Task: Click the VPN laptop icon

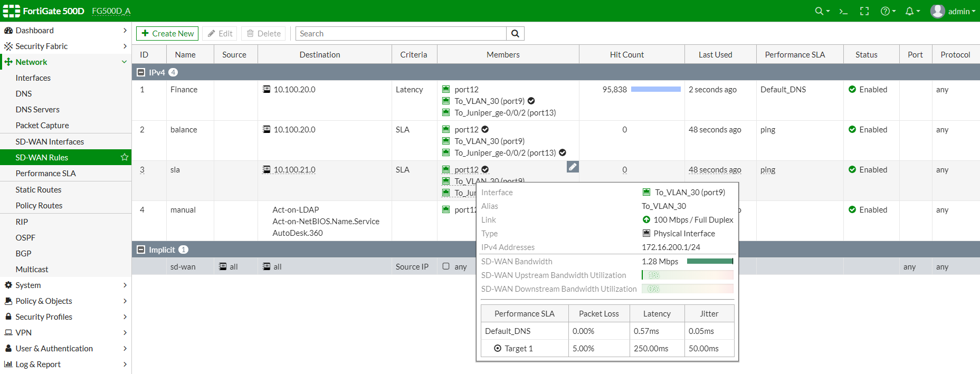Action: (8, 332)
